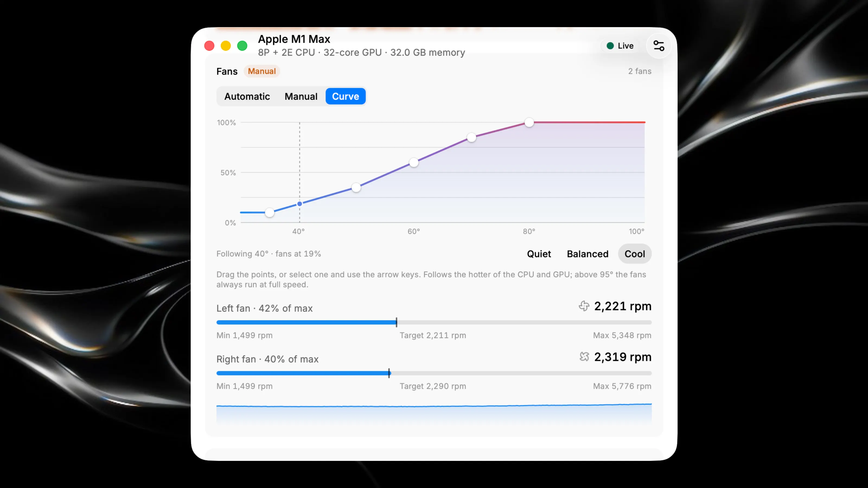Click the 'Fans' section heading
This screenshot has width=868, height=488.
click(227, 71)
